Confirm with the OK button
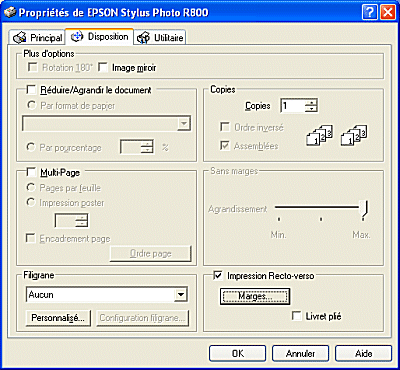The width and height of the screenshot is (400, 370). (238, 353)
